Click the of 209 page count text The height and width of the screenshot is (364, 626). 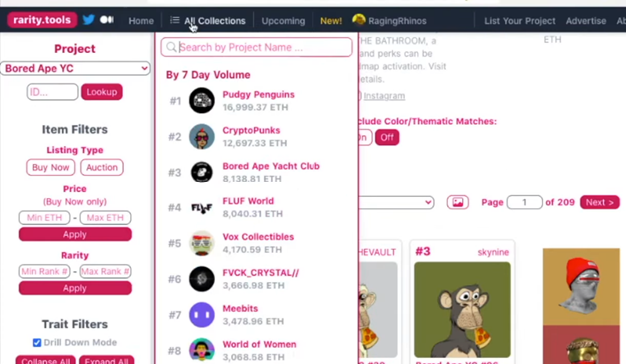coord(560,202)
